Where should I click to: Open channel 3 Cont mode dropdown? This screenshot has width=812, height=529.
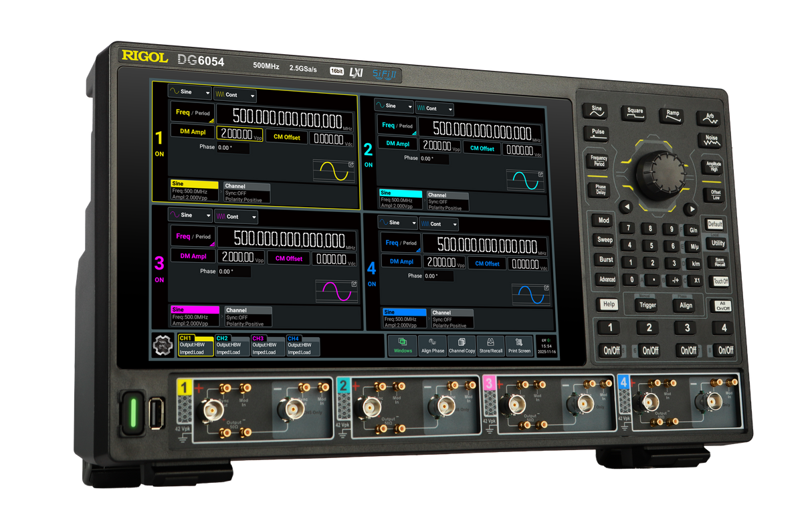pyautogui.click(x=235, y=217)
